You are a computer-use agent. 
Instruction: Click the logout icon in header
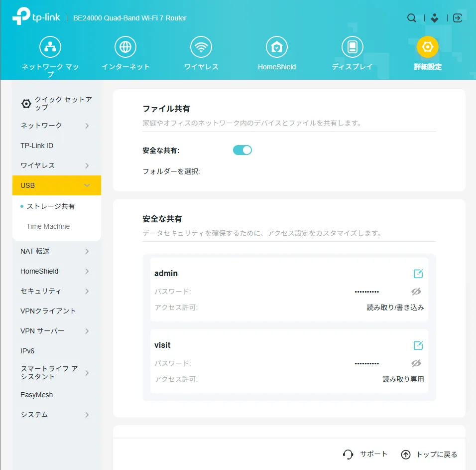tap(458, 18)
